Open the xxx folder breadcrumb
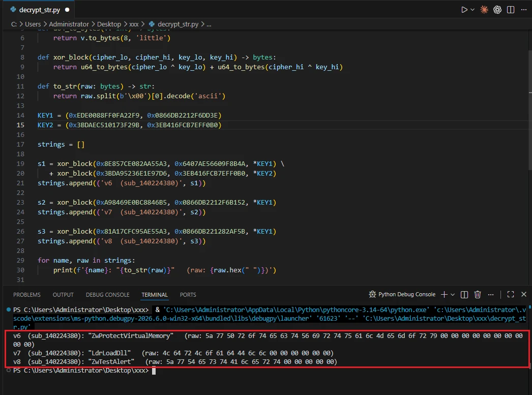This screenshot has width=532, height=395. 134,24
